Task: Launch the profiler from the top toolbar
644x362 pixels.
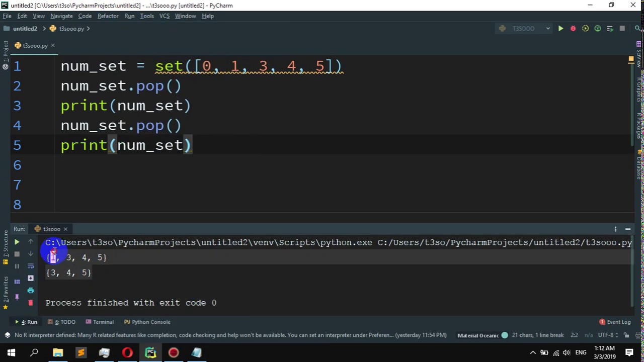Action: 598,29
